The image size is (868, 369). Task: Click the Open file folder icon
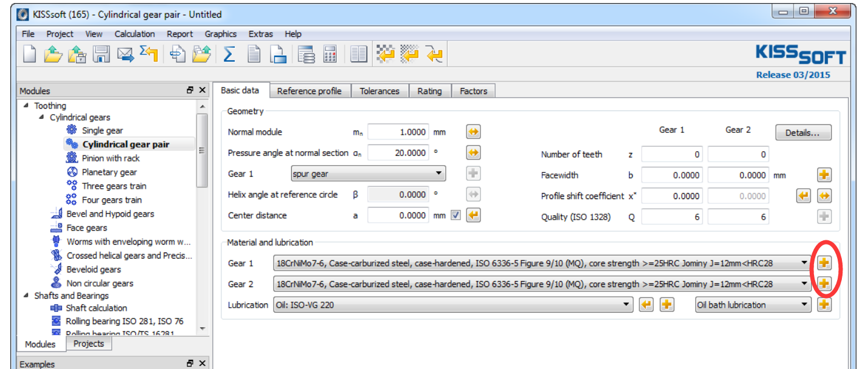(53, 55)
